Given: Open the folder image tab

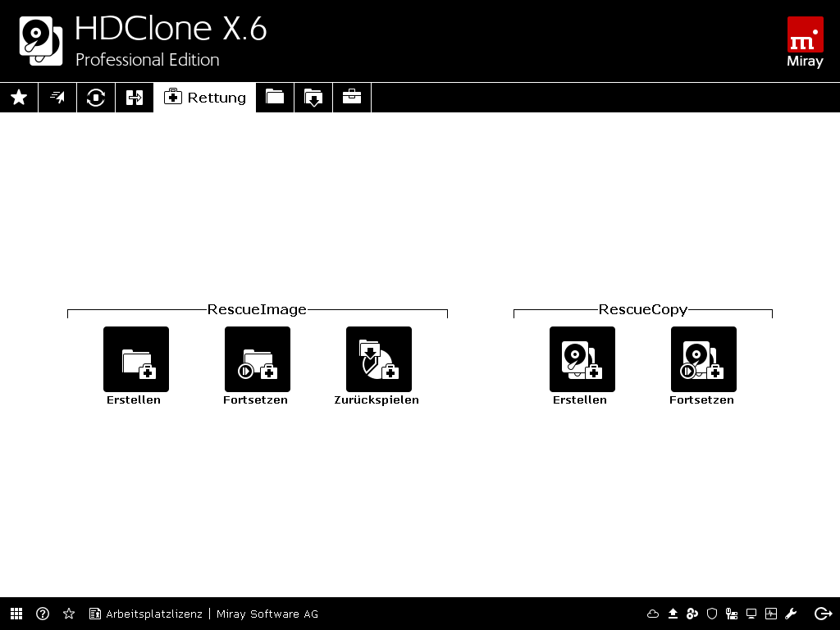Looking at the screenshot, I should 275,98.
